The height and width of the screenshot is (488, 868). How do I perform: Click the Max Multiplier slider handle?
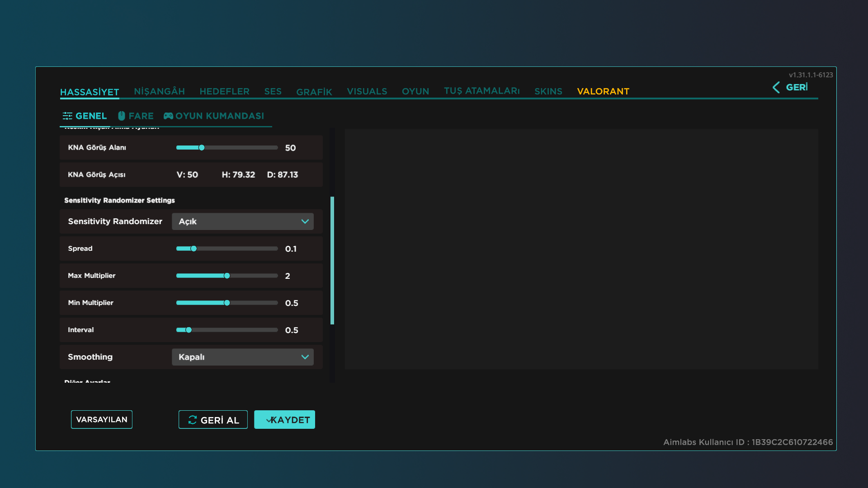[x=227, y=276]
